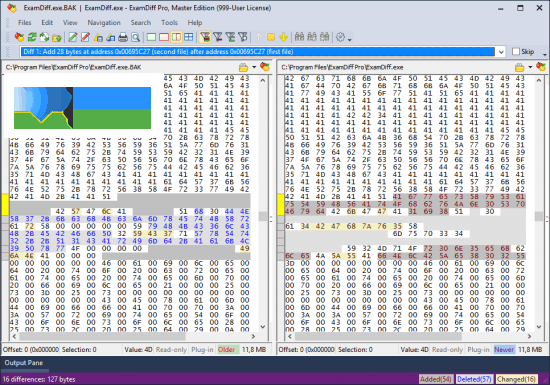The width and height of the screenshot is (550, 385).
Task: Save second file toolbar icon
Action: (x=111, y=37)
